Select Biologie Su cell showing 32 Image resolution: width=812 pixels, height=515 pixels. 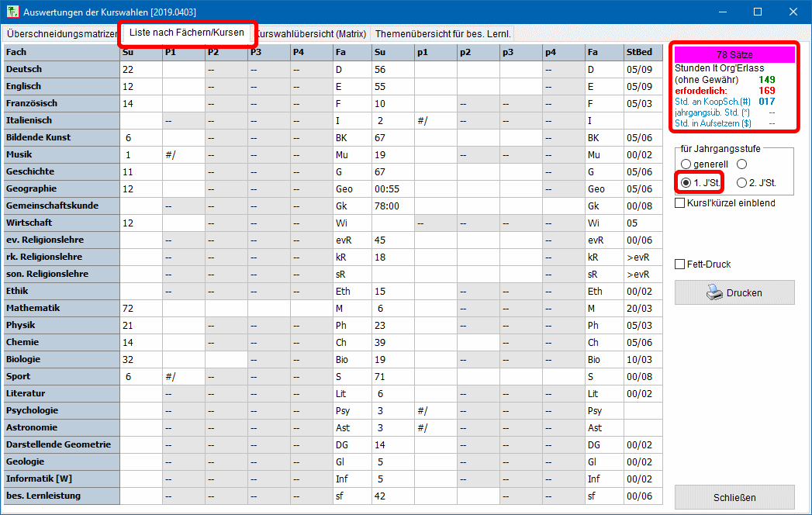click(140, 359)
